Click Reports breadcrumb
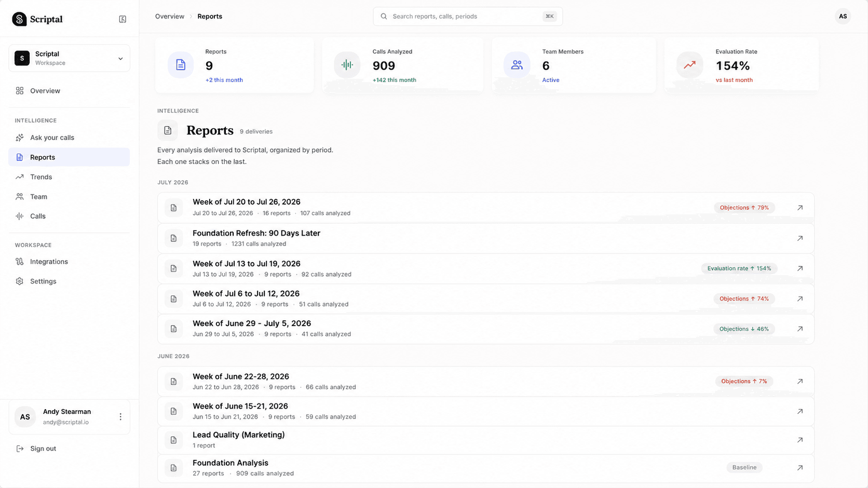The image size is (868, 488). (210, 17)
